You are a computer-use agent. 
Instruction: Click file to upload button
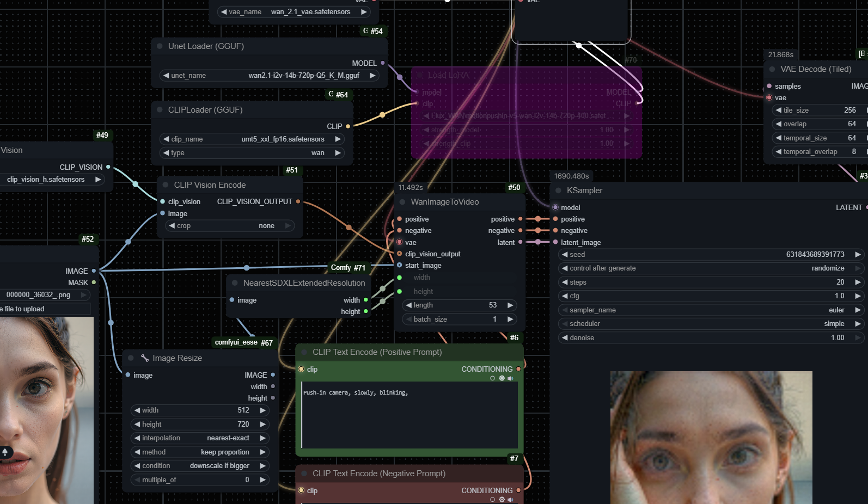pyautogui.click(x=45, y=309)
